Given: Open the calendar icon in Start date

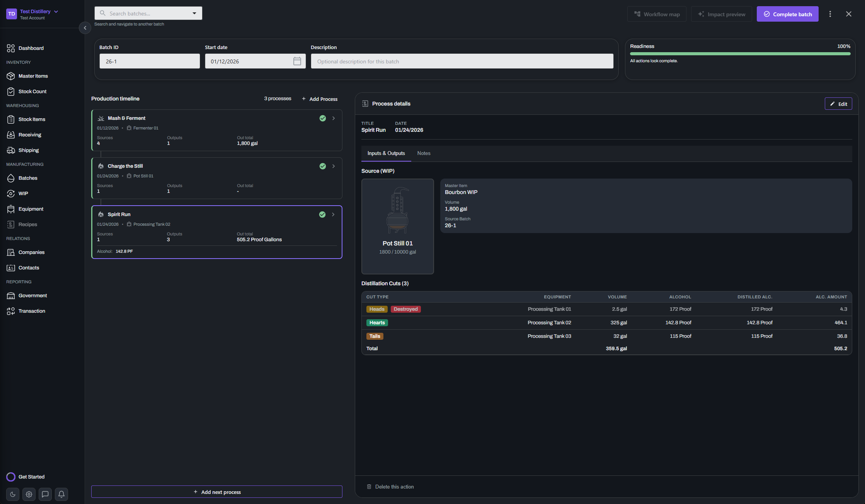Looking at the screenshot, I should click(x=297, y=61).
